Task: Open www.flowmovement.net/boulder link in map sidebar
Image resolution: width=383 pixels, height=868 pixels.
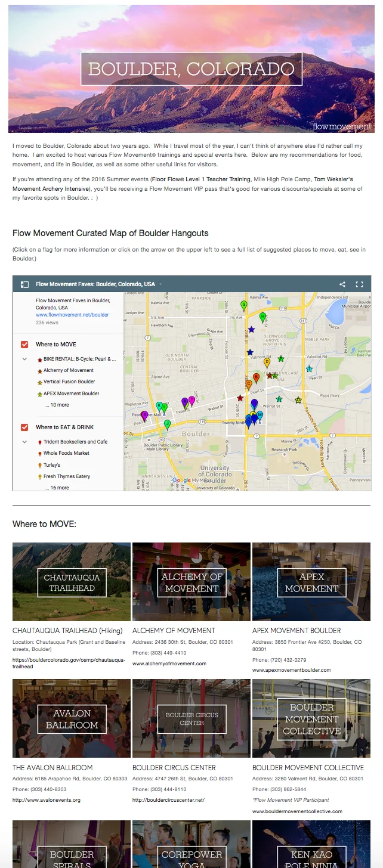Action: pos(72,315)
